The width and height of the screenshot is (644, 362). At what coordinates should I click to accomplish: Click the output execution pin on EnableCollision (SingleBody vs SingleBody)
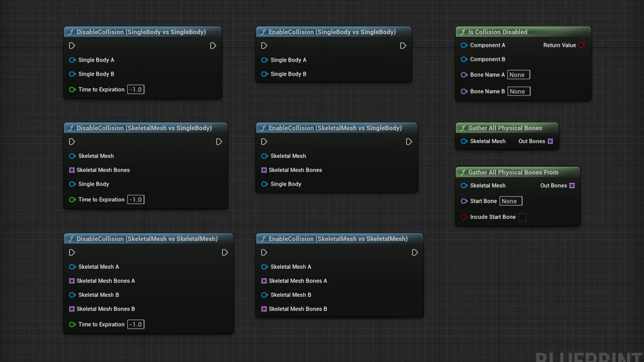tap(403, 46)
